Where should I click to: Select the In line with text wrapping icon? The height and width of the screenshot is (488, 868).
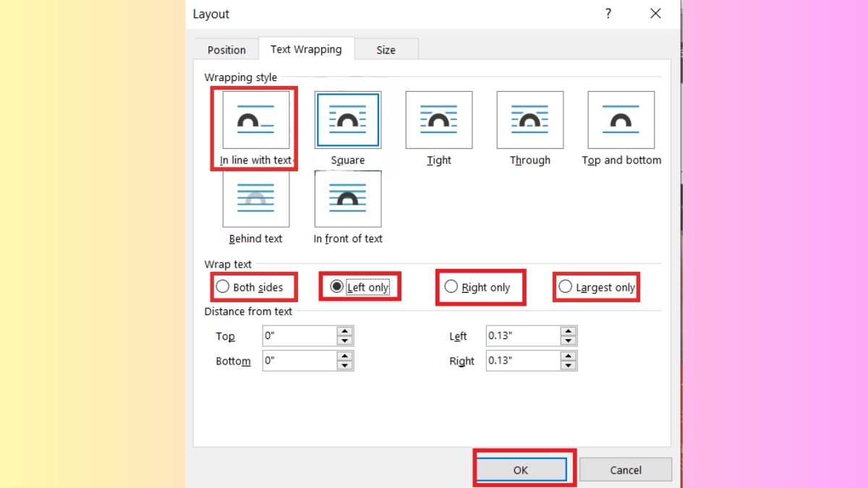click(256, 120)
